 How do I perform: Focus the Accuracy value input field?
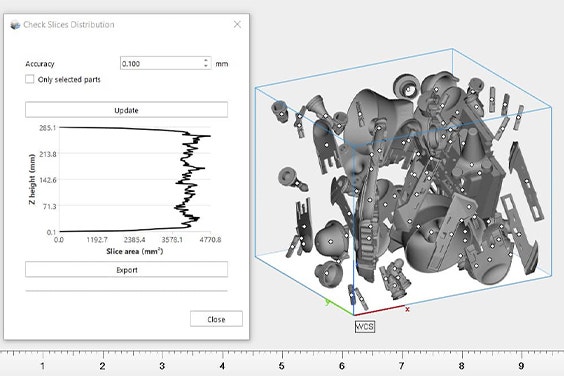161,63
